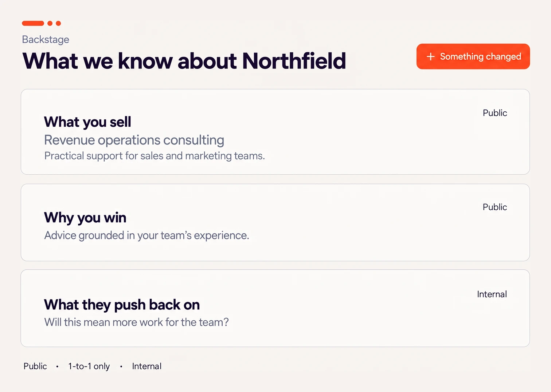Click the Practical support for sales description
551x392 pixels.
click(x=155, y=156)
